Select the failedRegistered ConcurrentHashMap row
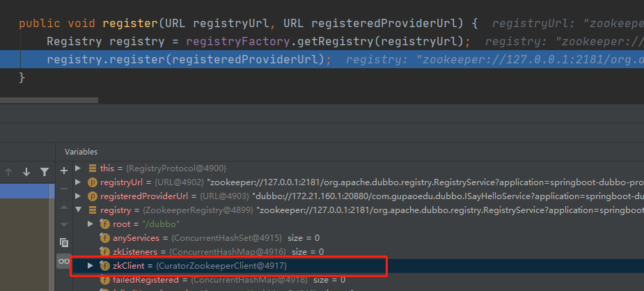This screenshot has height=291, width=644. 358,280
